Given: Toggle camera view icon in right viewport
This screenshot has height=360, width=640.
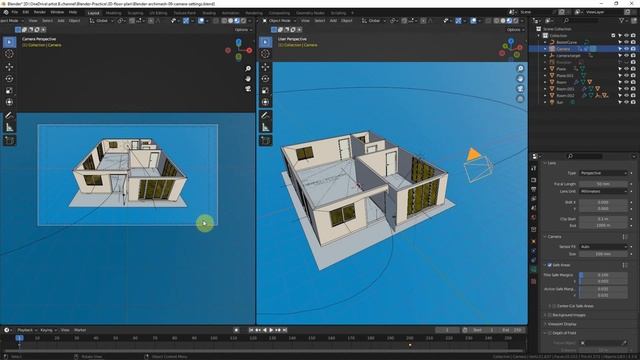Looking at the screenshot, I should pos(520,89).
